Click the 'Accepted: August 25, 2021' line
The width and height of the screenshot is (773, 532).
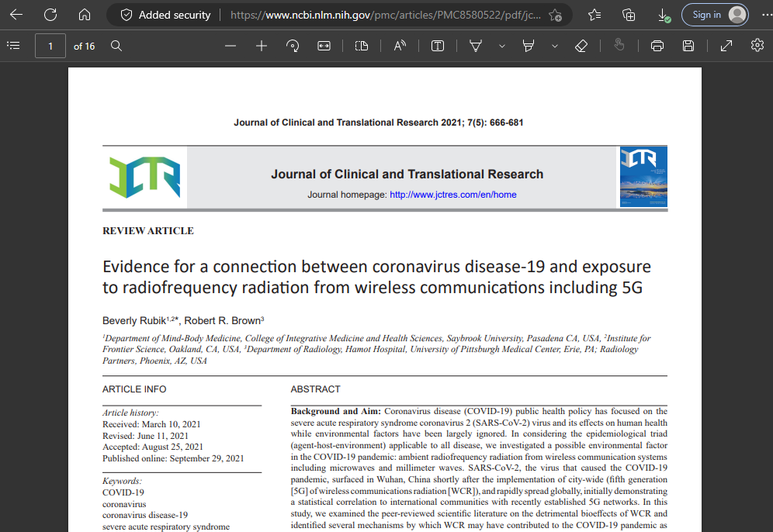point(153,447)
